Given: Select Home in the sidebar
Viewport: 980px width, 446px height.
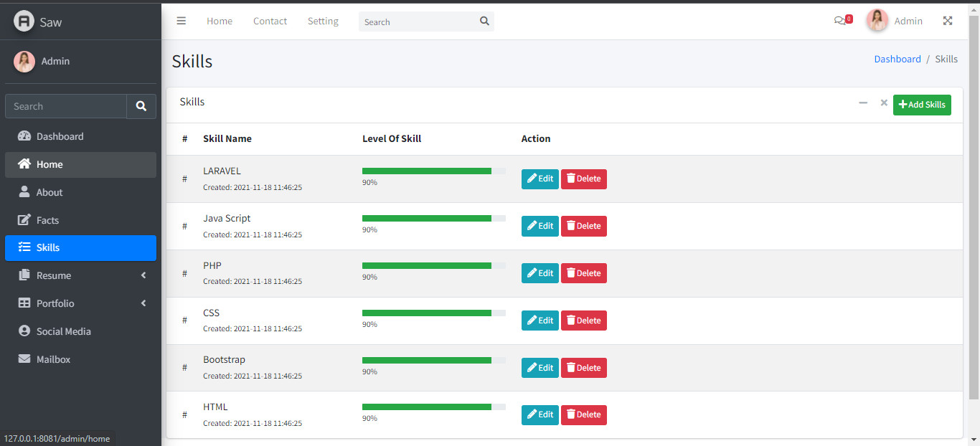Looking at the screenshot, I should 80,164.
